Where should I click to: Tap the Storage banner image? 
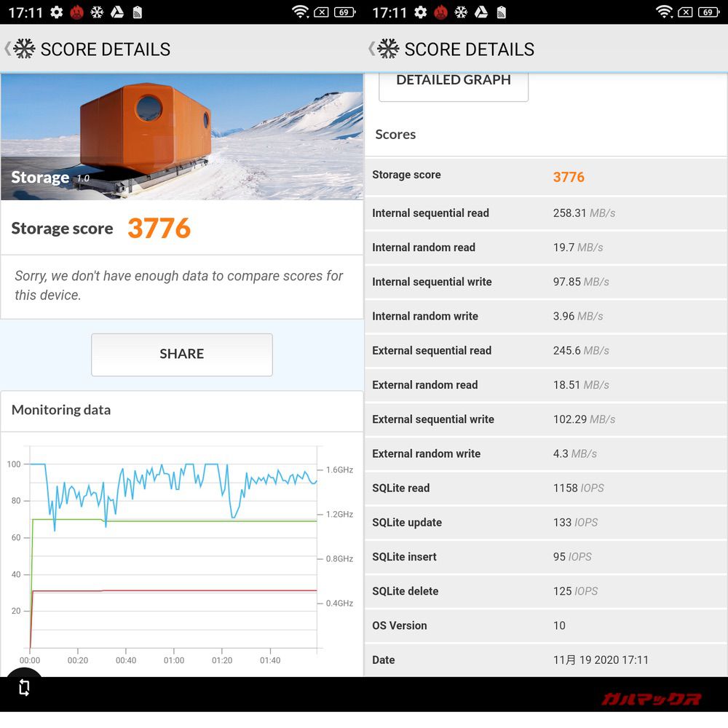(x=181, y=136)
